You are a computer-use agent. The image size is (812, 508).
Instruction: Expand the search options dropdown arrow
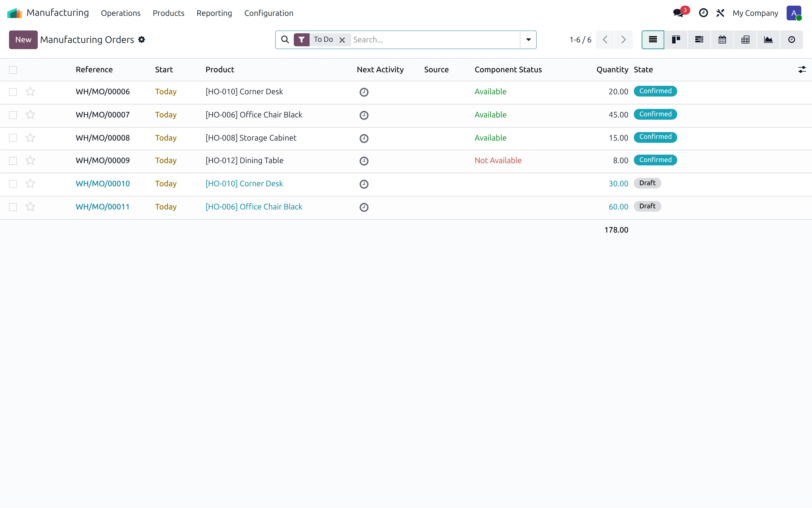tap(528, 40)
